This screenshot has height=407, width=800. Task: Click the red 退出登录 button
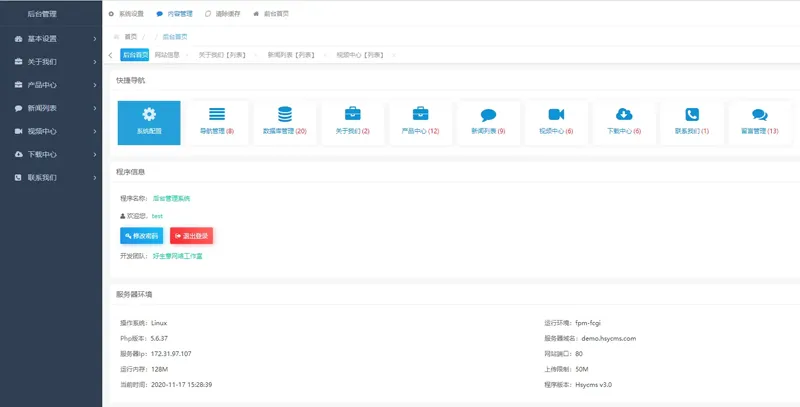coord(191,235)
